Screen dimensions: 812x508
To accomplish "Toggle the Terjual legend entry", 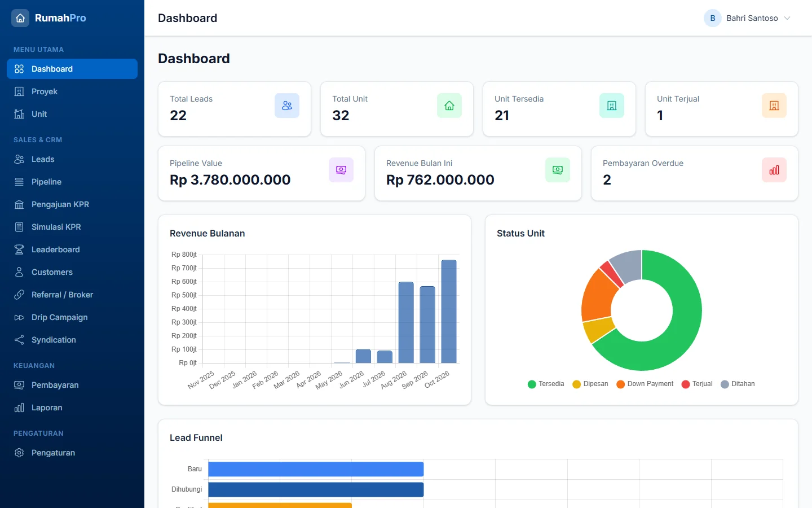I will [697, 384].
